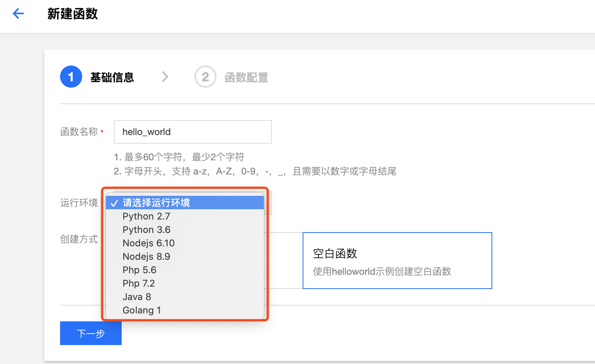
Task: Click the blue back arrow icon
Action: pyautogui.click(x=18, y=13)
